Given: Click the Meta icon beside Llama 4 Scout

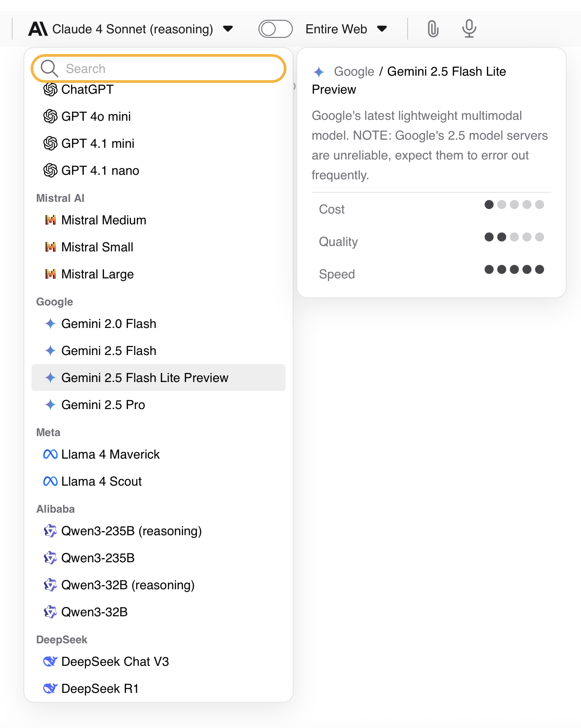Looking at the screenshot, I should click(x=50, y=481).
